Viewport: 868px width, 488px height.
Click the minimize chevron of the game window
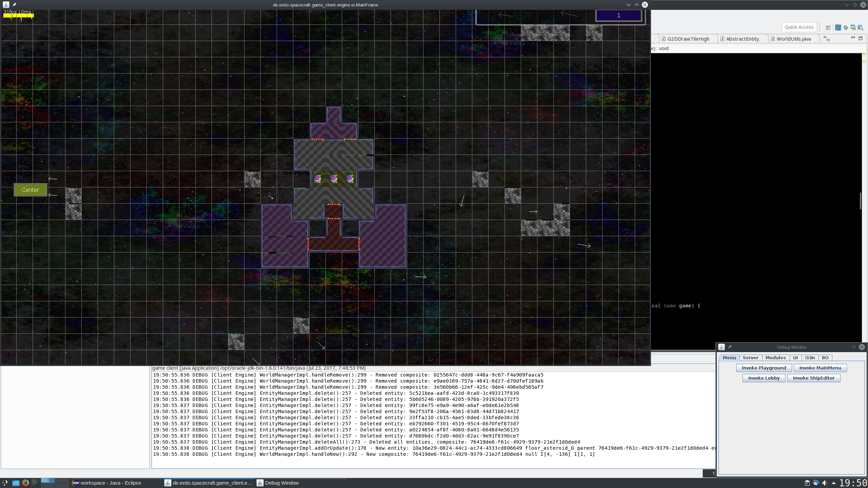click(x=628, y=5)
